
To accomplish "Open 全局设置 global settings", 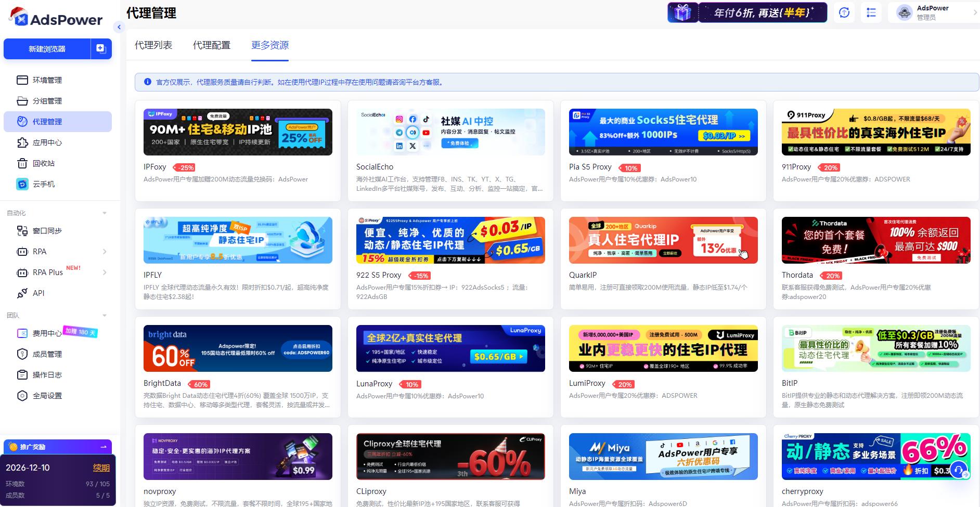I will point(47,395).
